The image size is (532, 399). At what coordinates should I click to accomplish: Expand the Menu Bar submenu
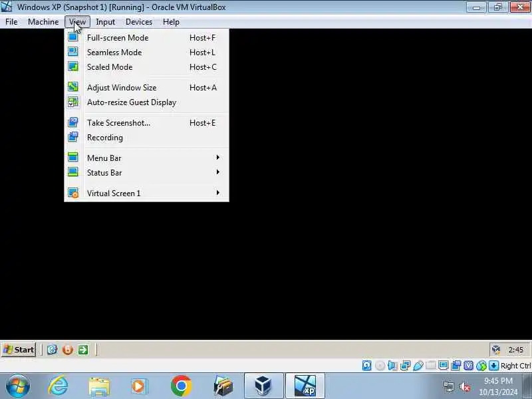point(146,158)
